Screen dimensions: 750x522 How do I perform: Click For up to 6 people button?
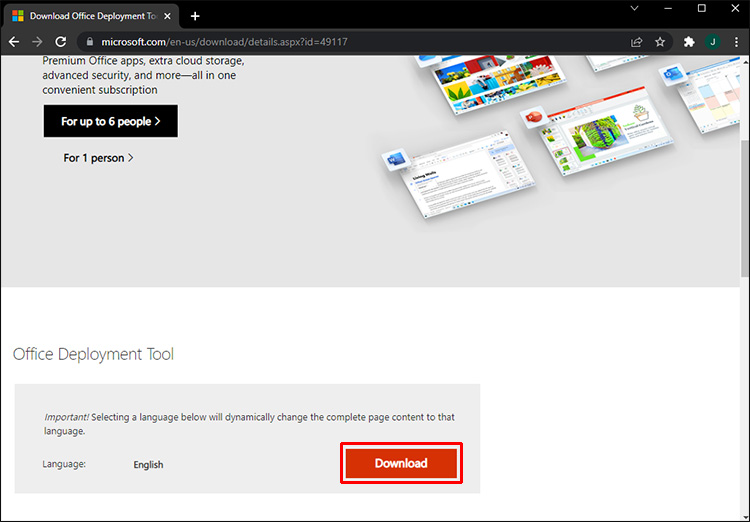[x=110, y=121]
